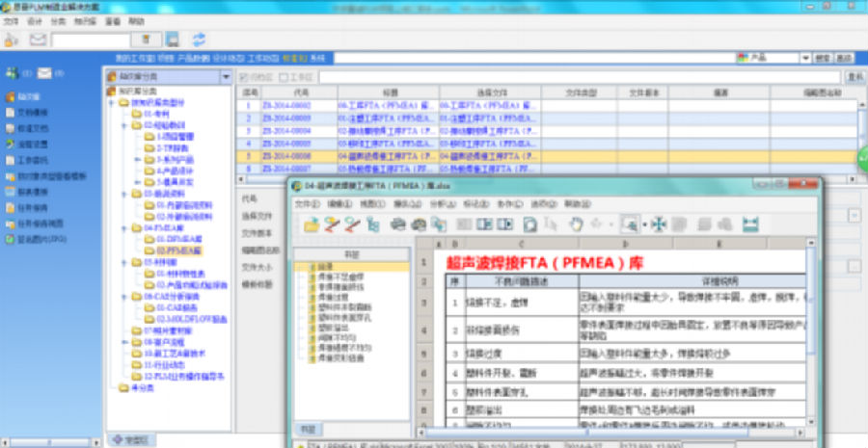Go to 系统 in the blue navigation bar
This screenshot has width=868, height=448.
point(317,58)
